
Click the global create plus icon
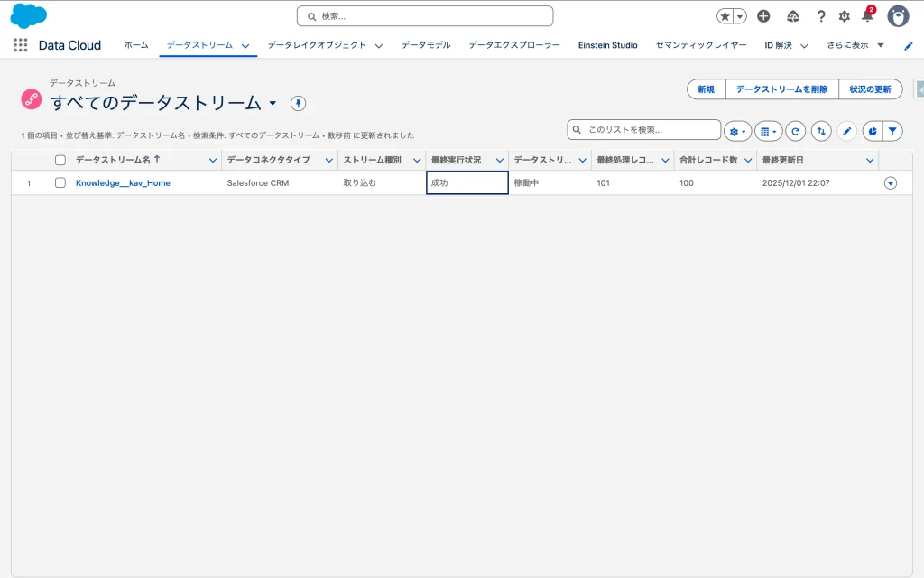[x=763, y=16]
